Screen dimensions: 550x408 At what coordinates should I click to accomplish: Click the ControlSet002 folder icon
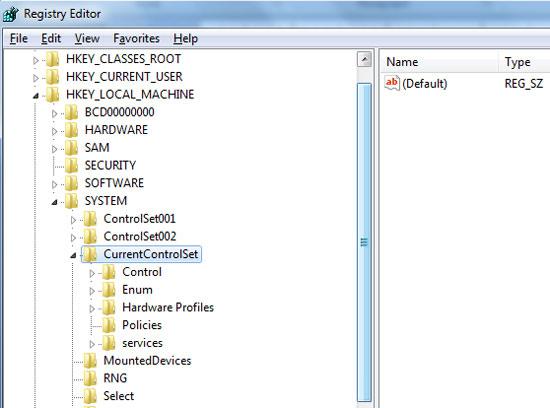pos(90,236)
